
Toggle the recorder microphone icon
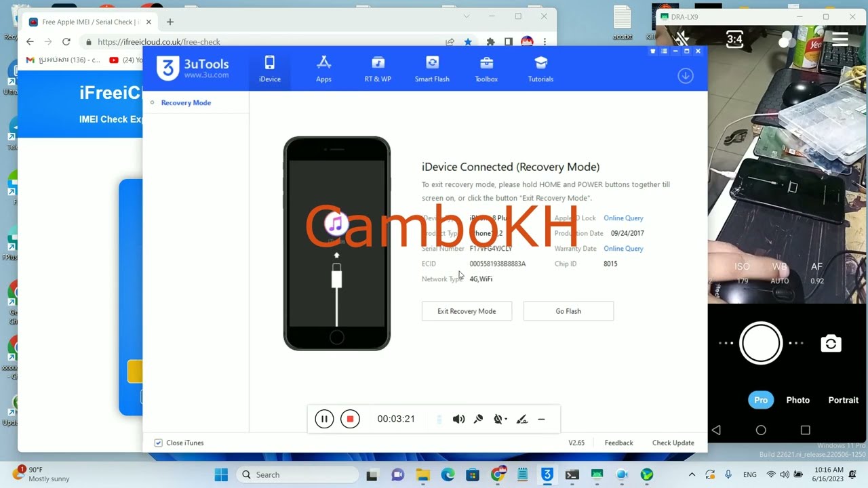point(478,419)
